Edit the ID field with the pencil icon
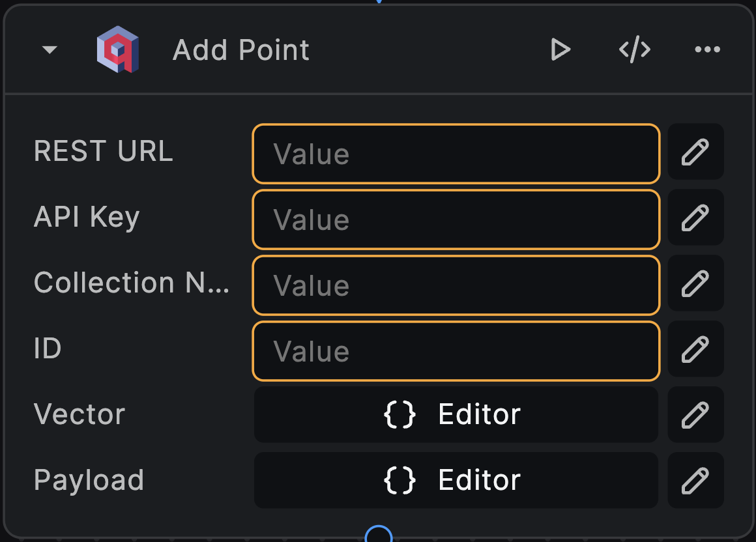756x542 pixels. coord(695,349)
